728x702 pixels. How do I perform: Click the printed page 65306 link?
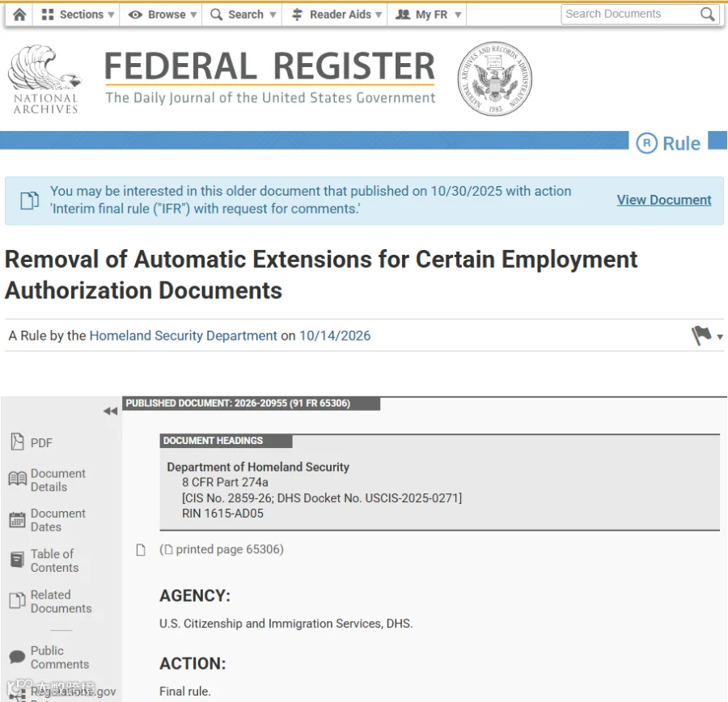222,550
